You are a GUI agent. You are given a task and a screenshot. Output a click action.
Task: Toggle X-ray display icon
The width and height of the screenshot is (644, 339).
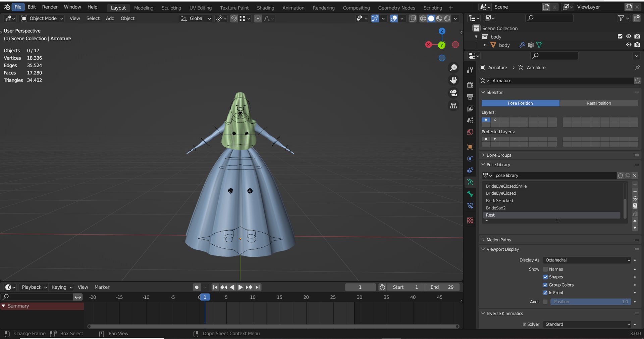point(413,18)
